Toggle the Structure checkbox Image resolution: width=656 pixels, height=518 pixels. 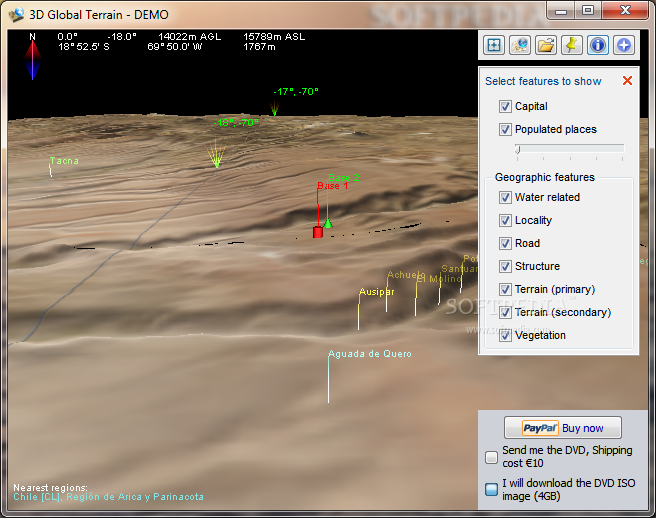[x=505, y=267]
